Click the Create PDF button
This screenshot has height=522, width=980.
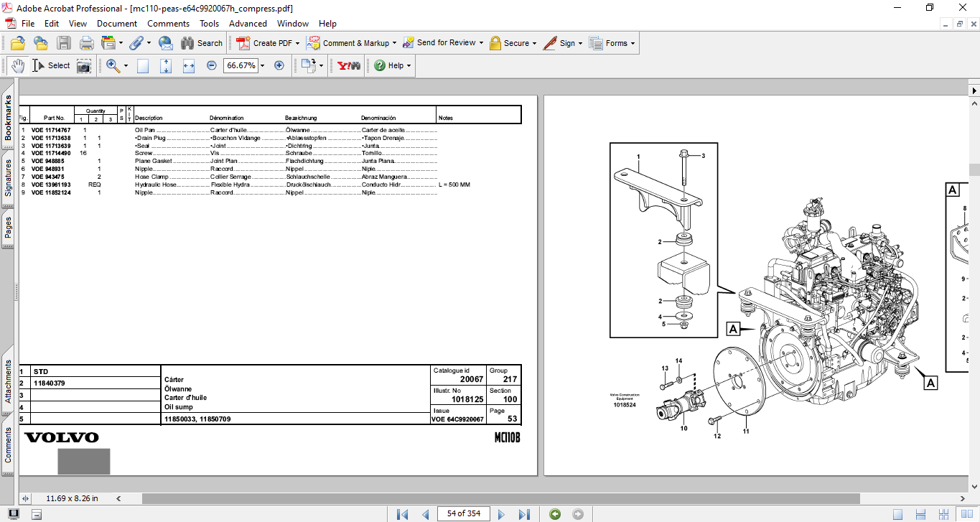pos(268,43)
